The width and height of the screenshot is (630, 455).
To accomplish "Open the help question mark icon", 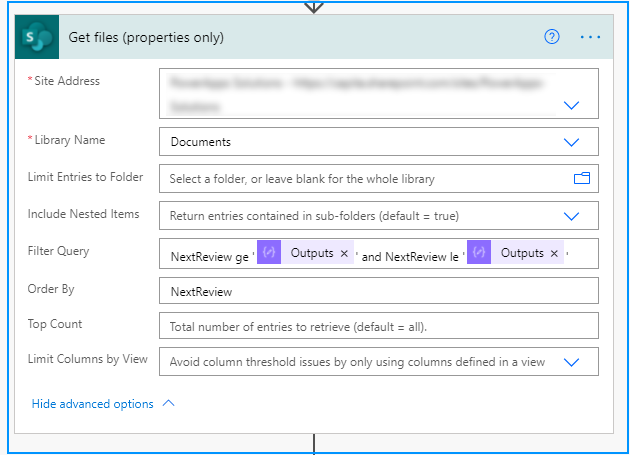I will [552, 37].
